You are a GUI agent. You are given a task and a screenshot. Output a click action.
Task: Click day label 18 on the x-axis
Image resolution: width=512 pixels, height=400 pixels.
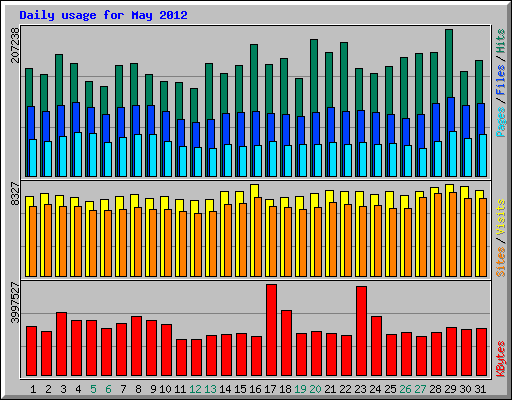tap(285, 389)
